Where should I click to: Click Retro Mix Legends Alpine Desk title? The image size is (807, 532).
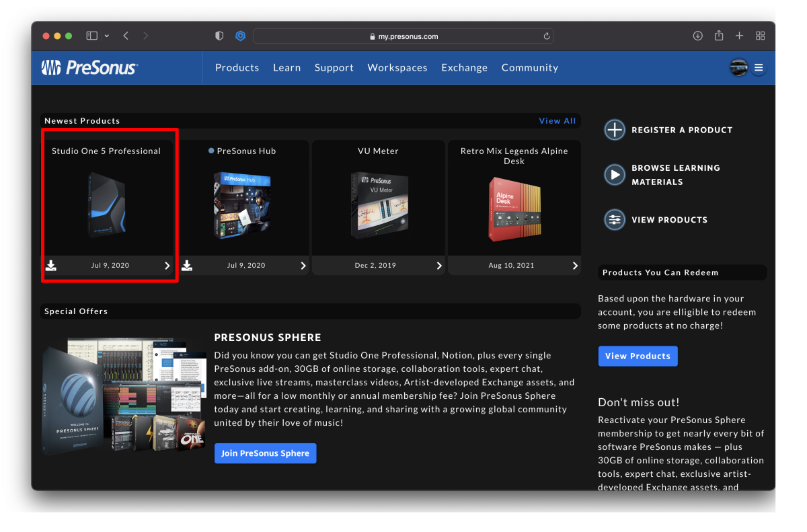click(x=514, y=156)
